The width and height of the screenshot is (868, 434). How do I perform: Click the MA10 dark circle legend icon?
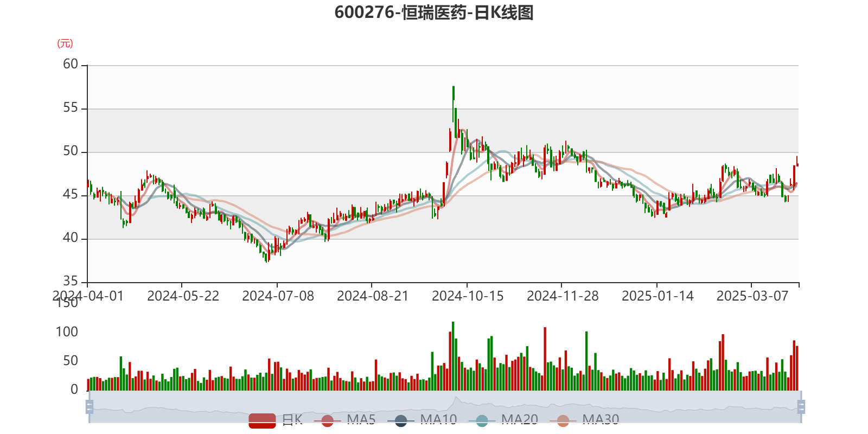[401, 420]
